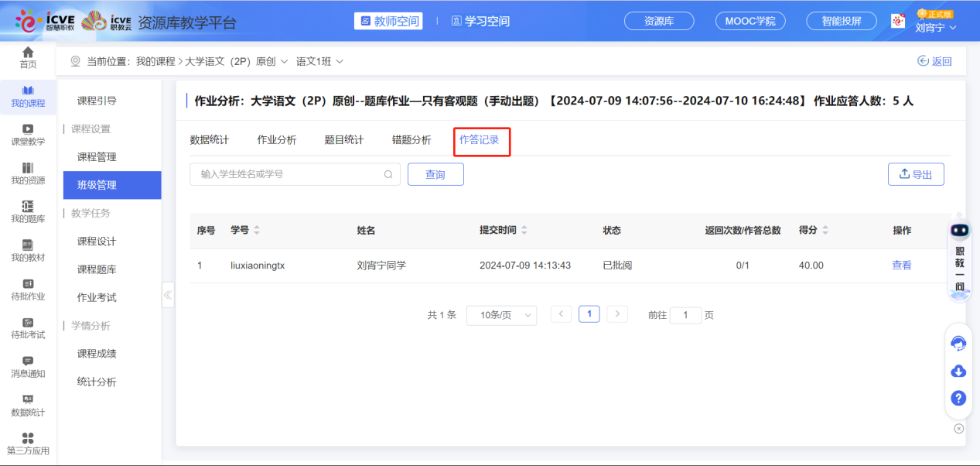The height and width of the screenshot is (466, 980).
Task: Check 消息通知 notifications
Action: pos(27,367)
